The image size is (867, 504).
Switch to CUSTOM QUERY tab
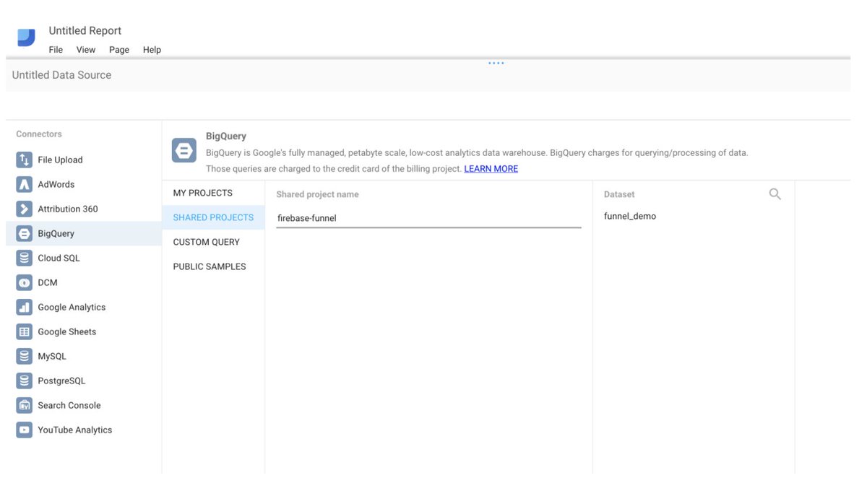pos(213,242)
